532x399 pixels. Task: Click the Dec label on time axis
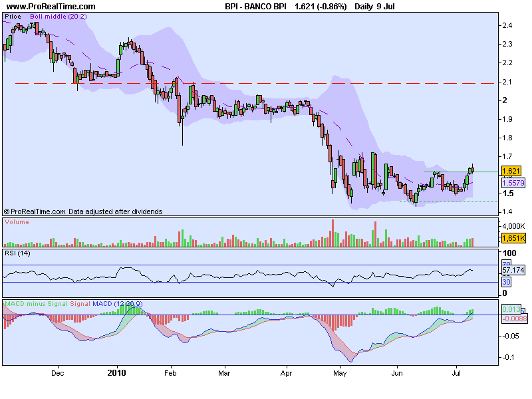click(x=57, y=373)
